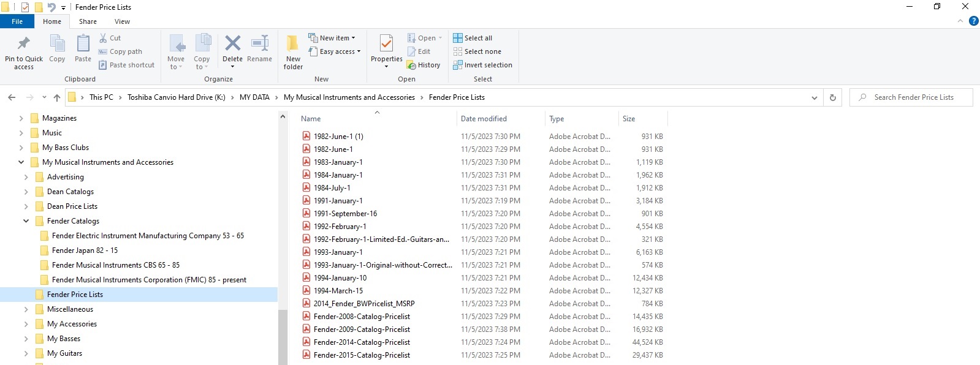Open the Move to menu
Screen dimensions: 980x365
[x=176, y=52]
